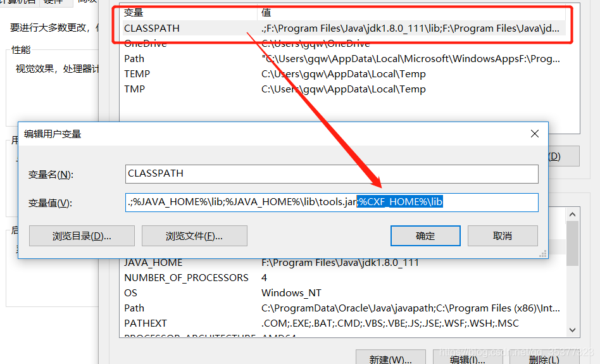The image size is (600, 364).
Task: Click the 浏览目录(D)... button
Action: [82, 235]
